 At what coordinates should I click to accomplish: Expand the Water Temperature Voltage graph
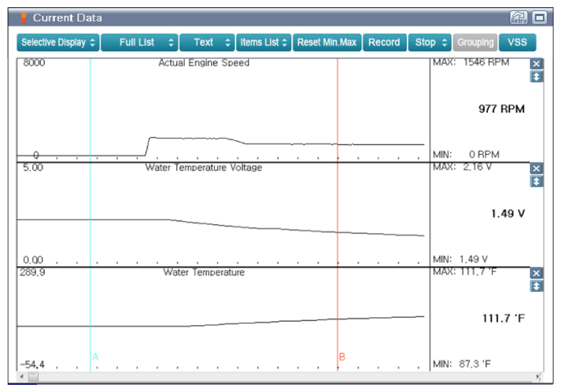click(x=536, y=182)
